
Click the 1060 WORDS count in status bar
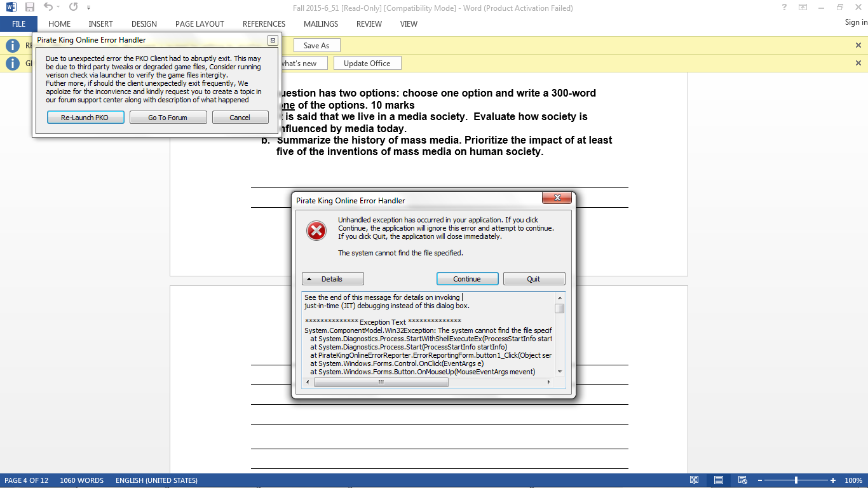(82, 480)
